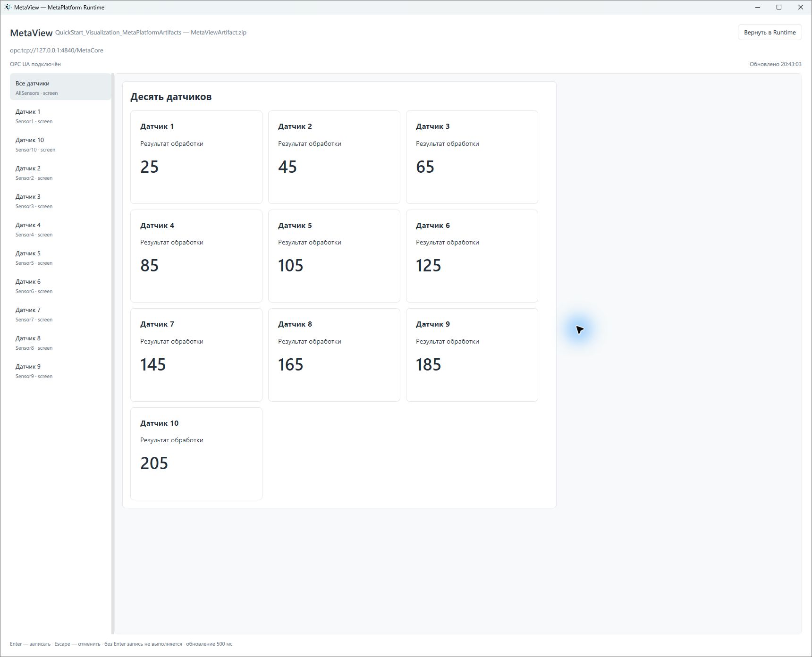Screen dimensions: 812x657
Task: Click the Датчик 5 card heading
Action: (295, 226)
